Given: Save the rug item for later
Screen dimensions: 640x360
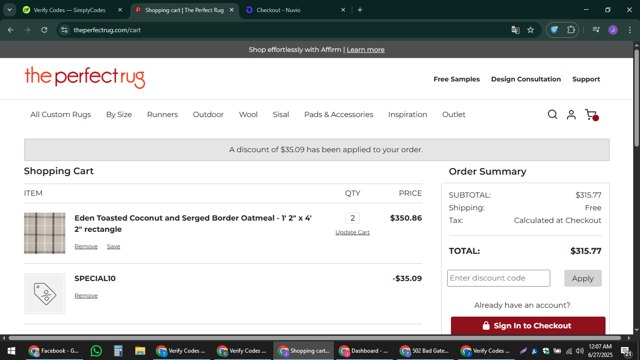Looking at the screenshot, I should (x=113, y=247).
